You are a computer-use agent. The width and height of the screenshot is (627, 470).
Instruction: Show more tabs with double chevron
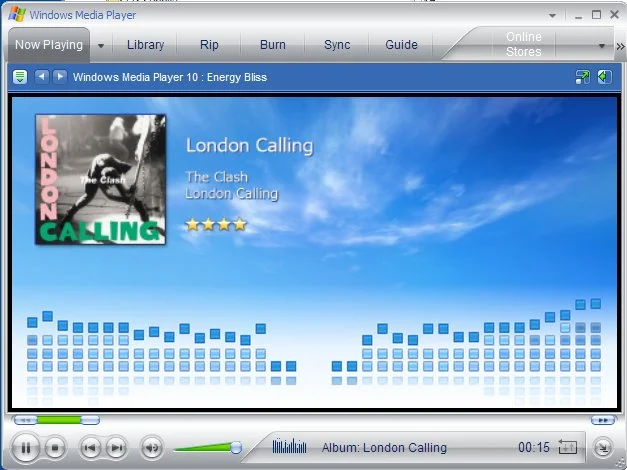pyautogui.click(x=620, y=46)
